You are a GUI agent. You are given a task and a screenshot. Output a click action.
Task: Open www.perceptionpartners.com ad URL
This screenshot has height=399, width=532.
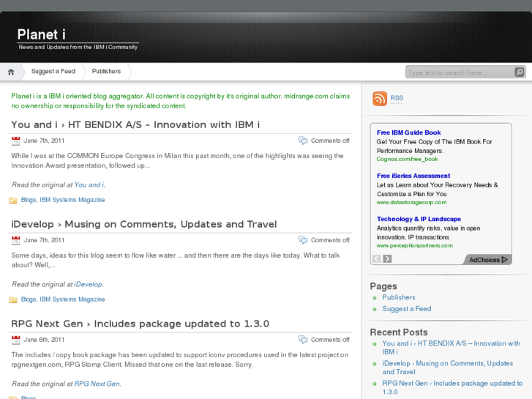click(415, 245)
